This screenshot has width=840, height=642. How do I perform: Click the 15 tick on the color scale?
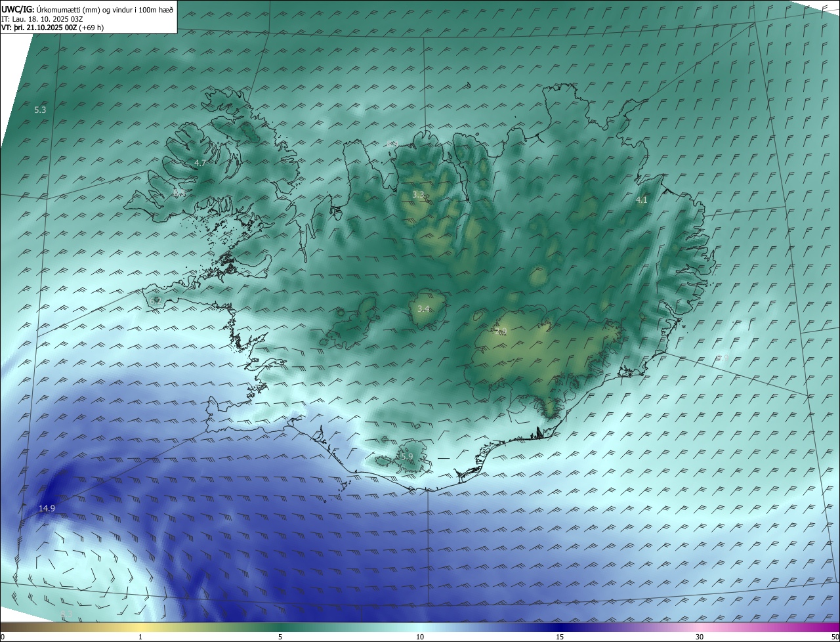(560, 637)
